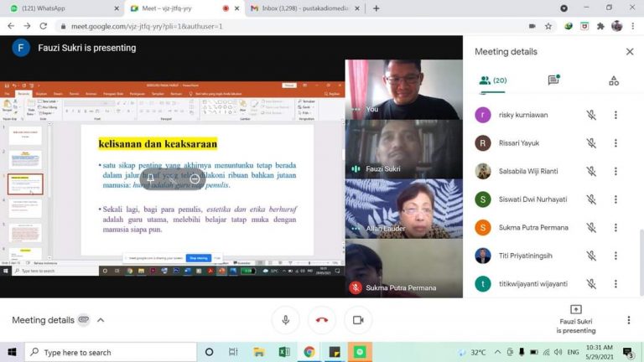Click the chrome dropdown circle icon in title bar
Image resolution: width=644 pixels, height=362 pixels.
click(563, 8)
